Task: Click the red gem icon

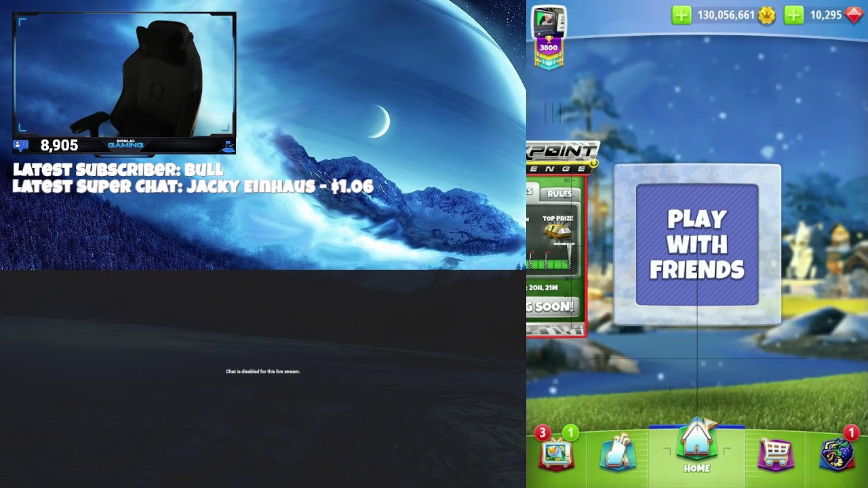Action: pos(854,15)
